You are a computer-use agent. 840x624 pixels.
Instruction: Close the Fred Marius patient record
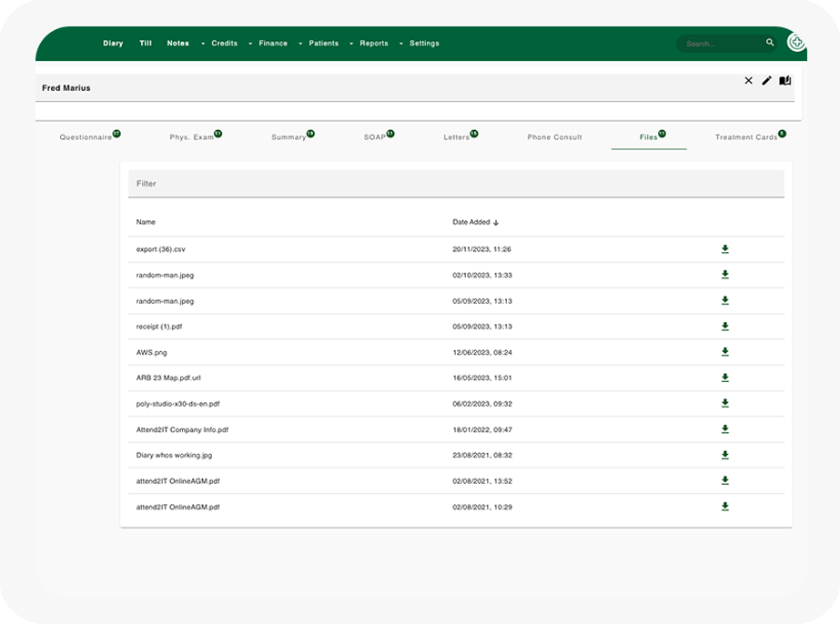click(748, 80)
